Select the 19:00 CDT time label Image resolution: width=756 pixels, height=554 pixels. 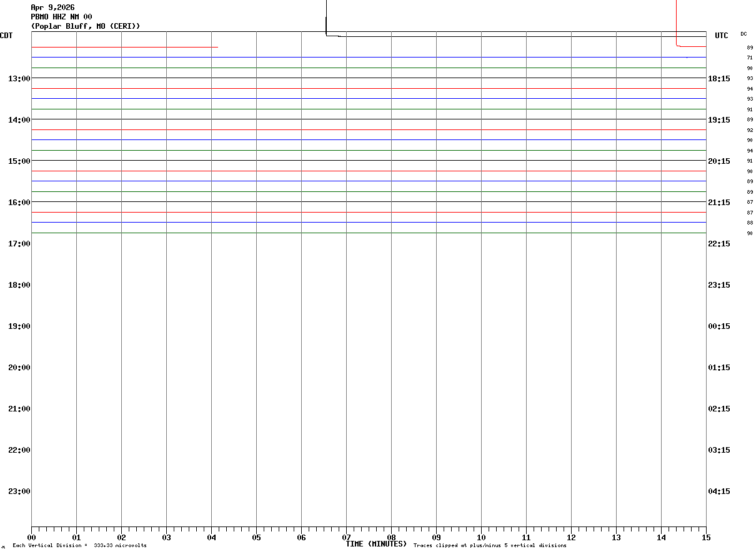19,326
